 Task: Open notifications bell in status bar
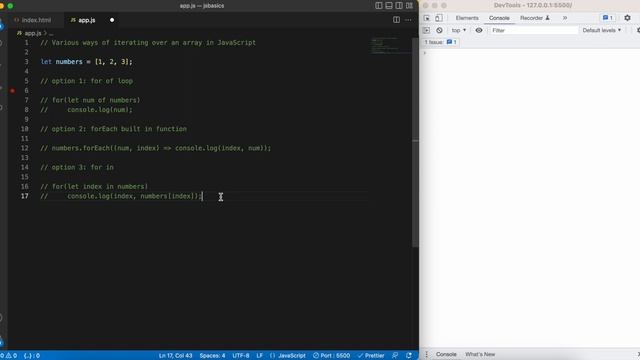[x=409, y=356]
